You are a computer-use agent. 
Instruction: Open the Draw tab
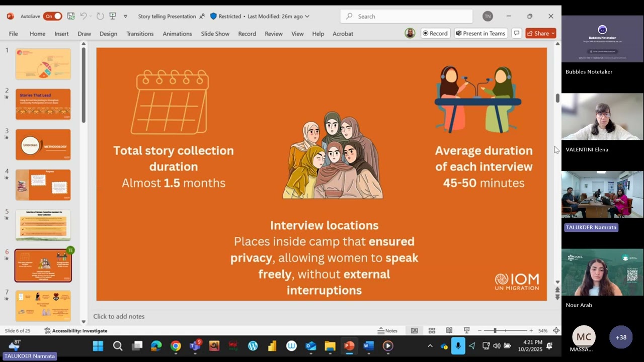click(84, 34)
